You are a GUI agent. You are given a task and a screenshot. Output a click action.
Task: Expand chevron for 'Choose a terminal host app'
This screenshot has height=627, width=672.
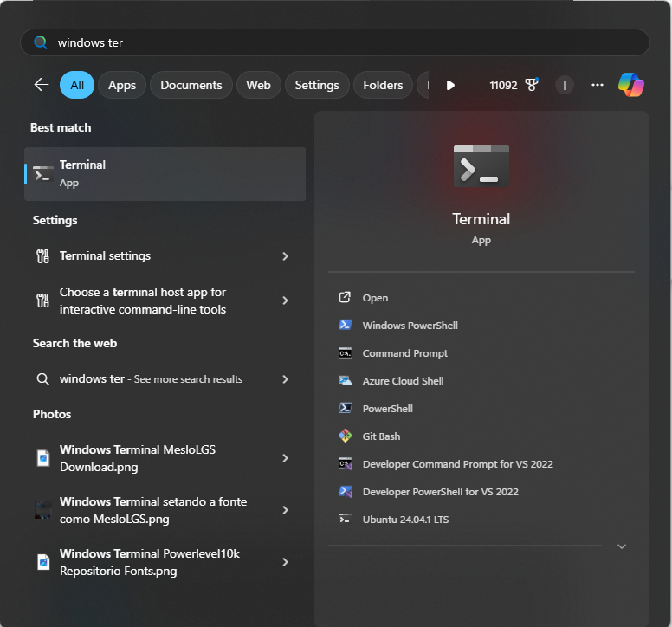(x=286, y=301)
